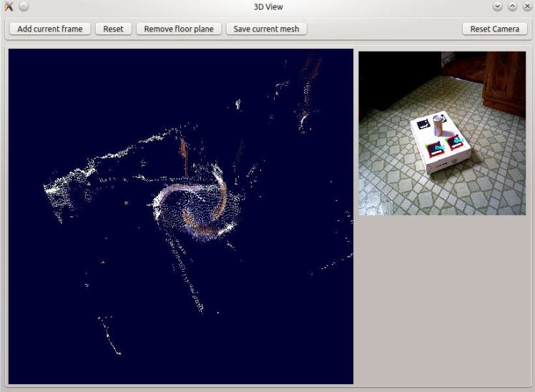Click Remove floor plane

click(179, 29)
